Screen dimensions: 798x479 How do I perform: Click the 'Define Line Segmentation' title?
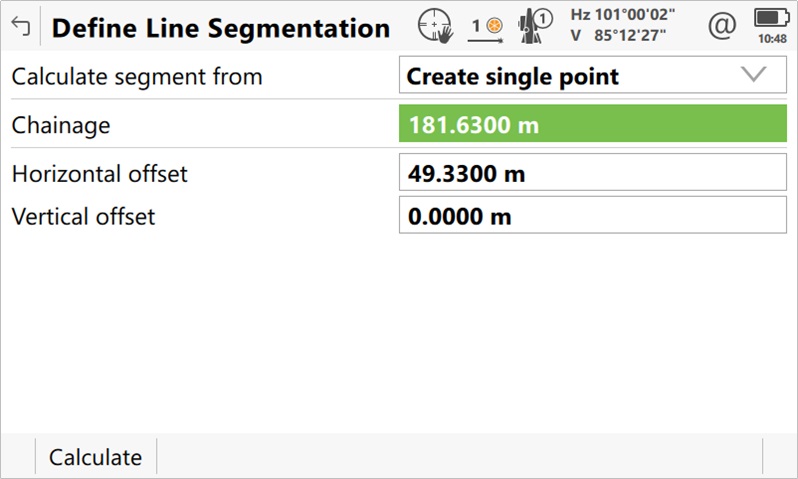[221, 28]
